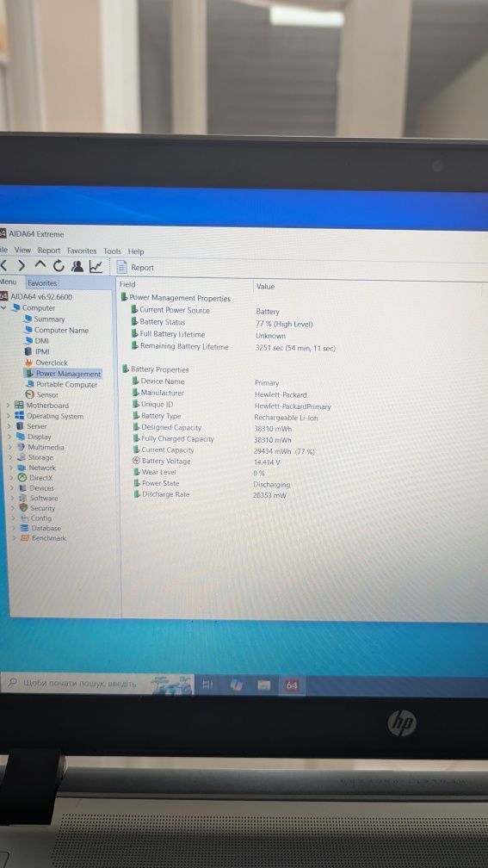This screenshot has width=488, height=868.
Task: Open the Help menu
Action: click(136, 251)
